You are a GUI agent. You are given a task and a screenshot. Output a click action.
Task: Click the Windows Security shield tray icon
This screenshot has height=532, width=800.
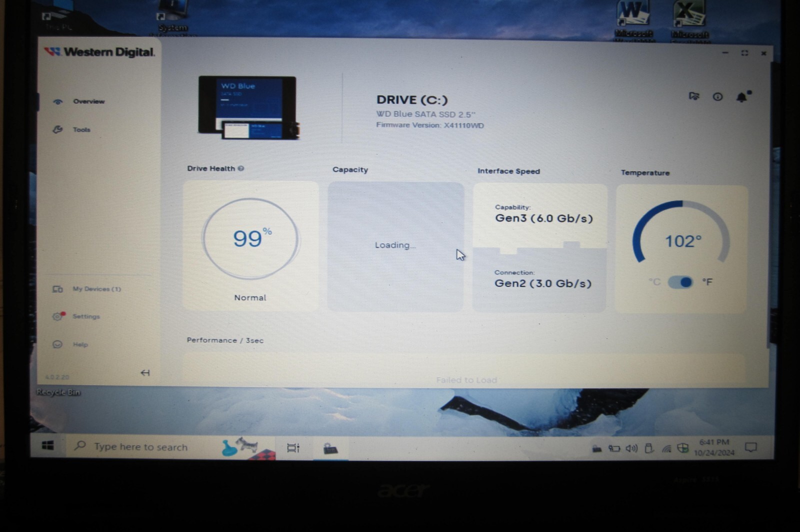[683, 448]
